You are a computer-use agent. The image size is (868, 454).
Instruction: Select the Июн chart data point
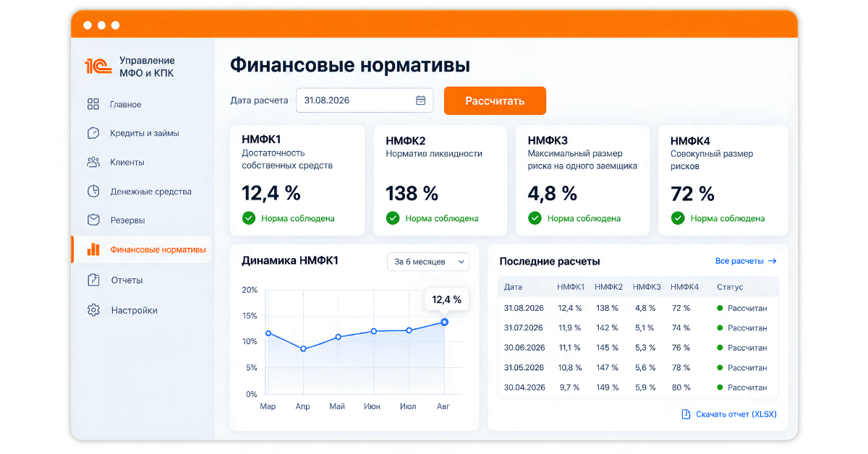(x=373, y=331)
